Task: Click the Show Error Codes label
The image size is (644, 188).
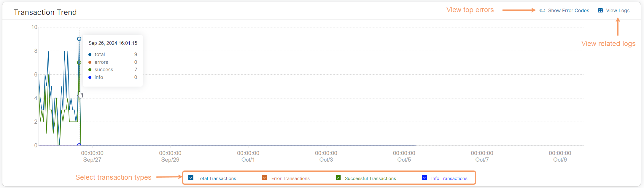Action: coord(568,10)
